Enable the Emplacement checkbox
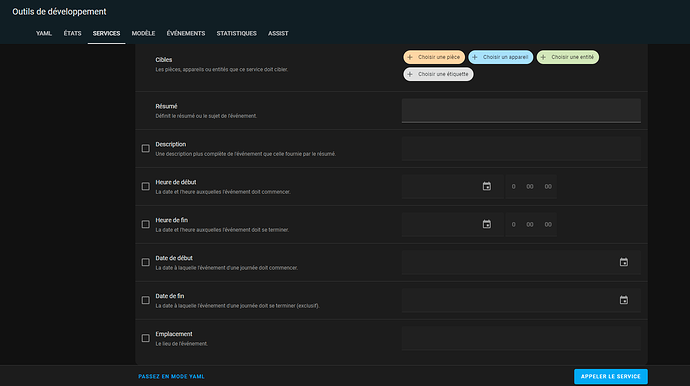Image resolution: width=690 pixels, height=386 pixels. coord(146,338)
